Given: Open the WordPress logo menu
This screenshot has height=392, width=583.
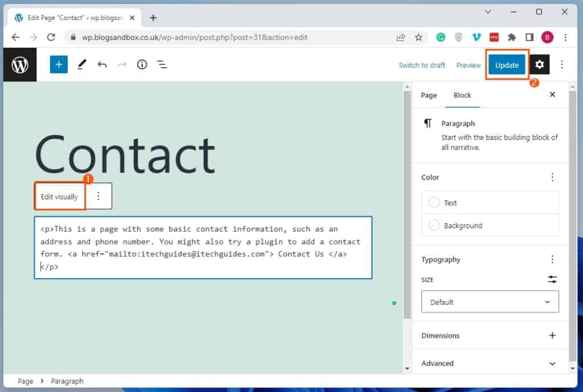Looking at the screenshot, I should point(20,65).
